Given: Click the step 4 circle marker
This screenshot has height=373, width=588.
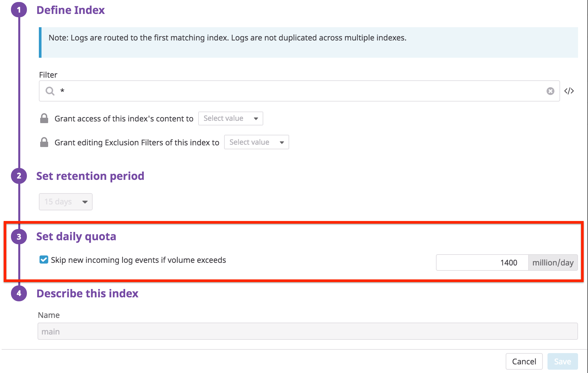Looking at the screenshot, I should pyautogui.click(x=19, y=293).
